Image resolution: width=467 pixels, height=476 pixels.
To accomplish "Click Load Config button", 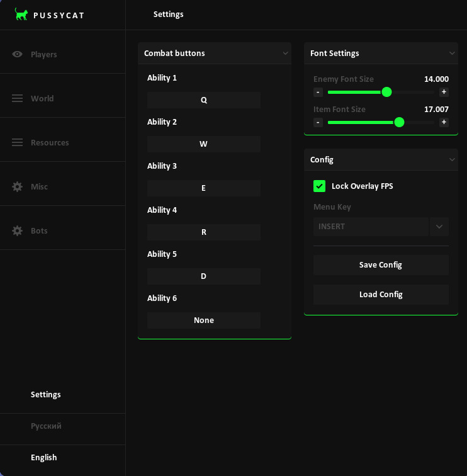I will pos(381,295).
